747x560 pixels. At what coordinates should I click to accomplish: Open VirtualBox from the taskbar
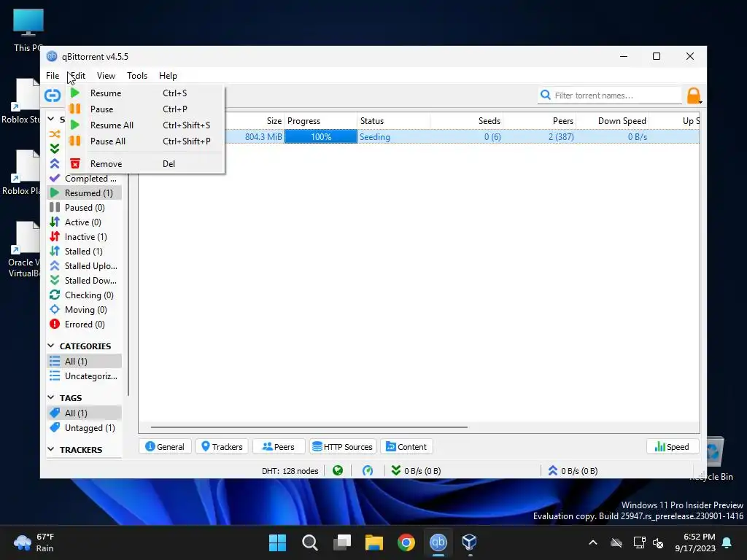pyautogui.click(x=469, y=542)
